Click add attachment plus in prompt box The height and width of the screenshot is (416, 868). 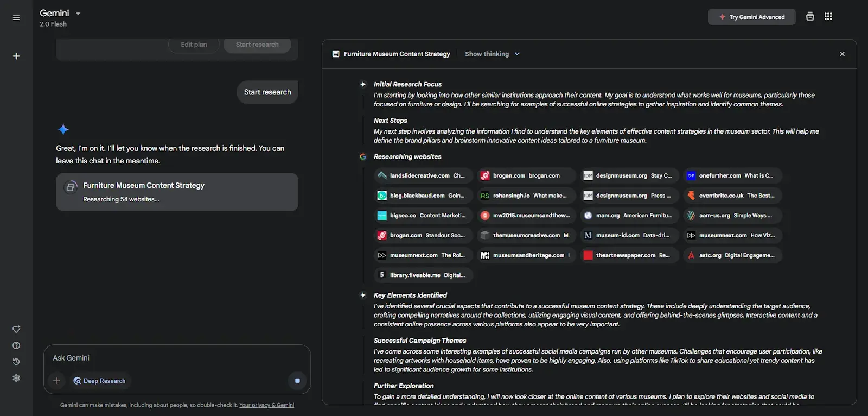[x=56, y=381]
